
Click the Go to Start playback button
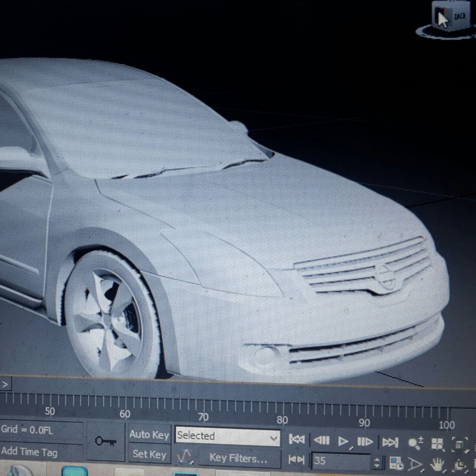[296, 440]
